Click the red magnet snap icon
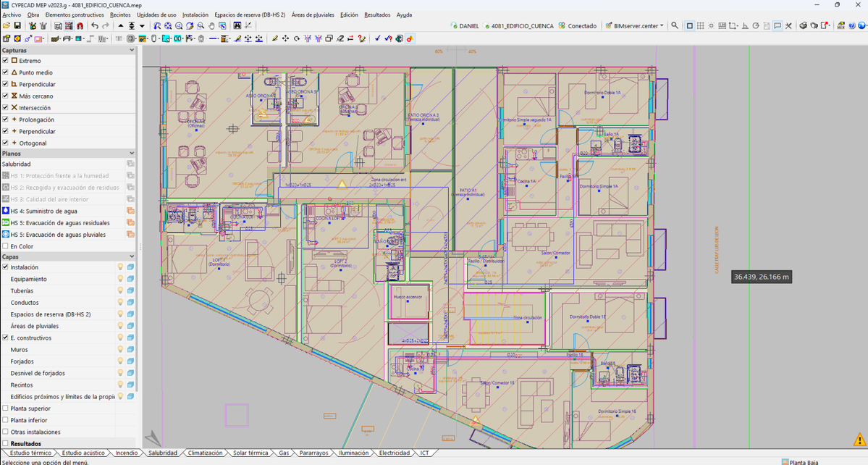The height and width of the screenshot is (465, 868). click(80, 25)
